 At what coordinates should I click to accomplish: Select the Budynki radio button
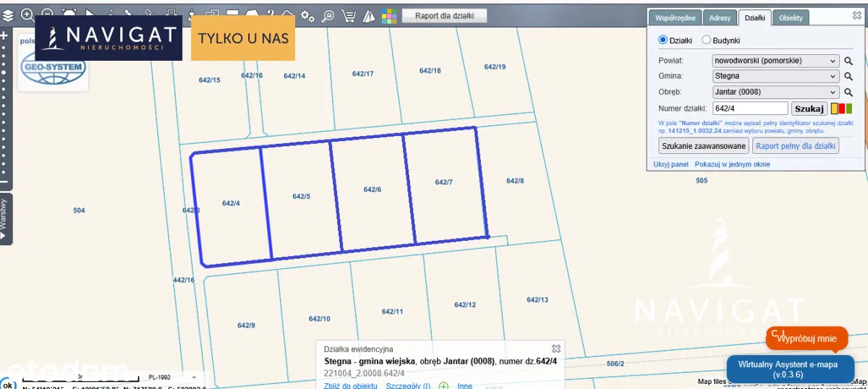(707, 40)
